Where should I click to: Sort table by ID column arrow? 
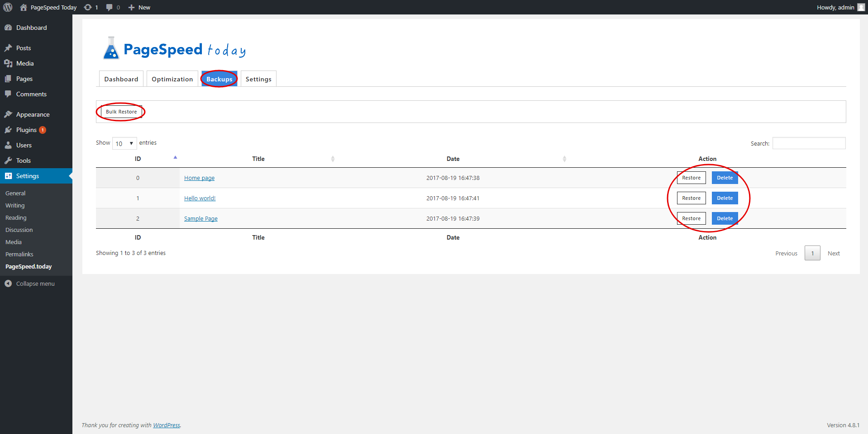click(x=175, y=158)
